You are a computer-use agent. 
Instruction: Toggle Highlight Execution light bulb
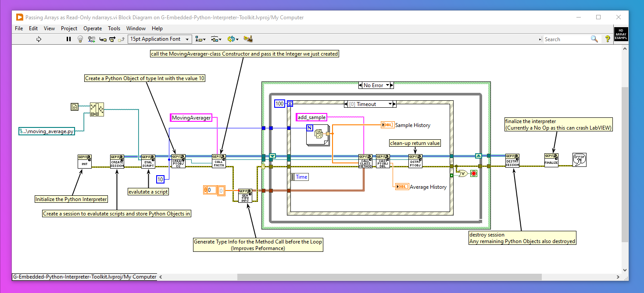click(x=80, y=39)
